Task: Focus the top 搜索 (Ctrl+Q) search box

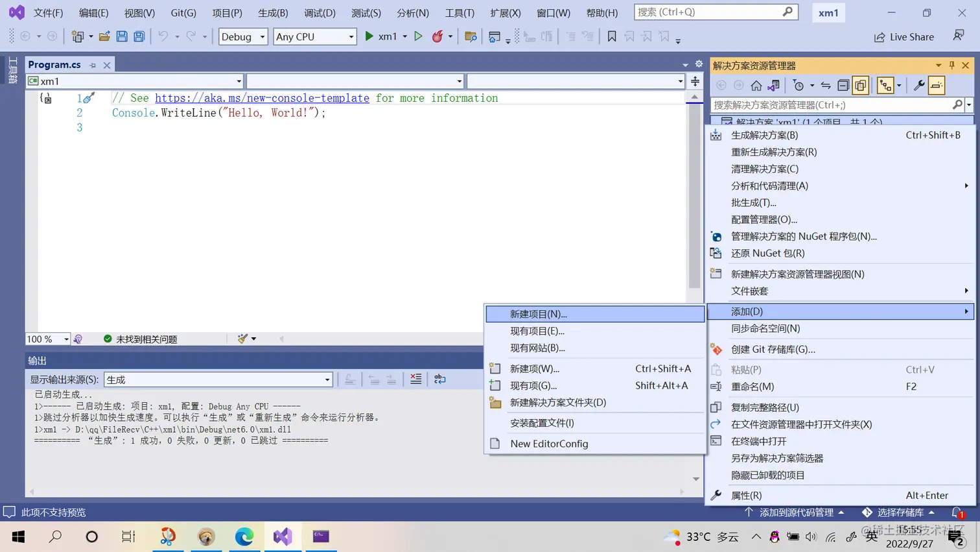Action: tap(716, 12)
